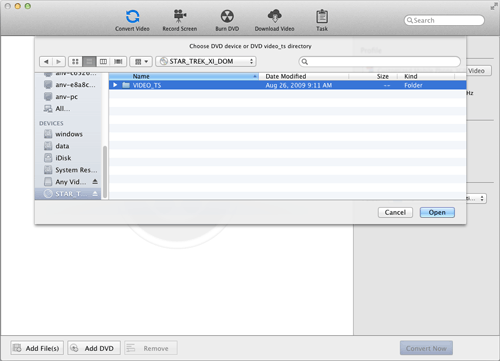Click the file dialog search field
Screen dimensions: 500x361
380,62
